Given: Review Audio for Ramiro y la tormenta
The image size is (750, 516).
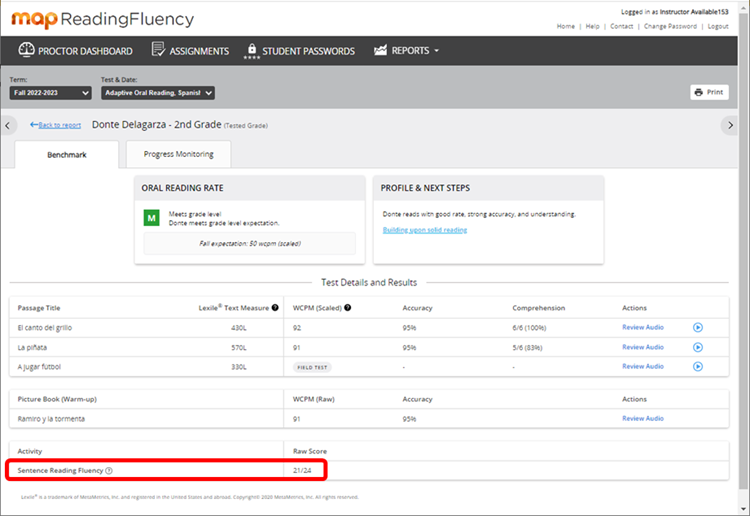Looking at the screenshot, I should (x=642, y=418).
